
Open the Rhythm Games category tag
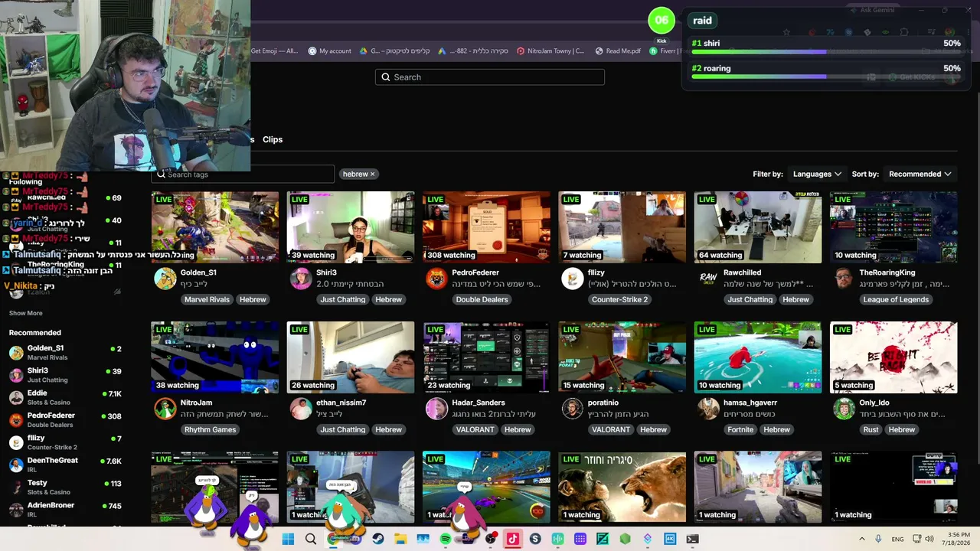pos(210,429)
